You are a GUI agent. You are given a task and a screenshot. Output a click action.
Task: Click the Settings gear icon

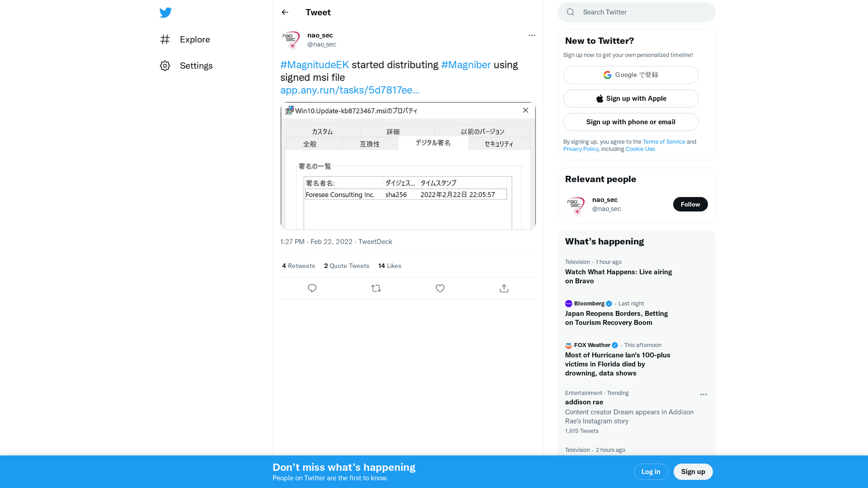click(x=165, y=66)
